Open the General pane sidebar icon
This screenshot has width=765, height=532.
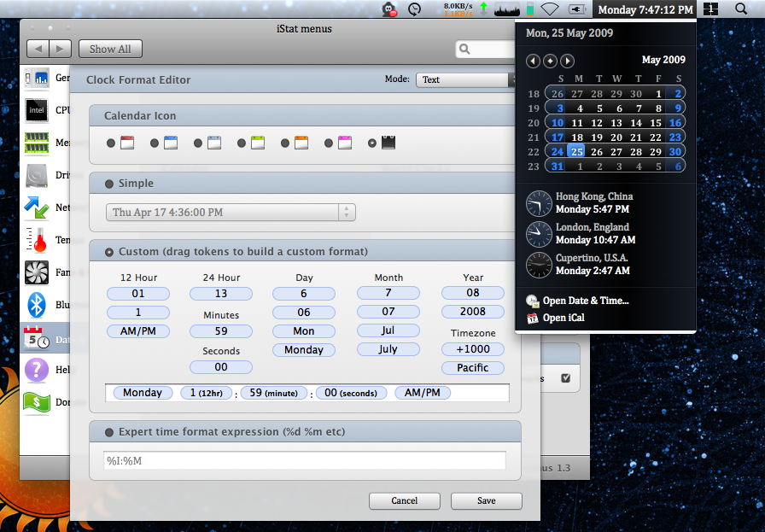click(x=37, y=78)
